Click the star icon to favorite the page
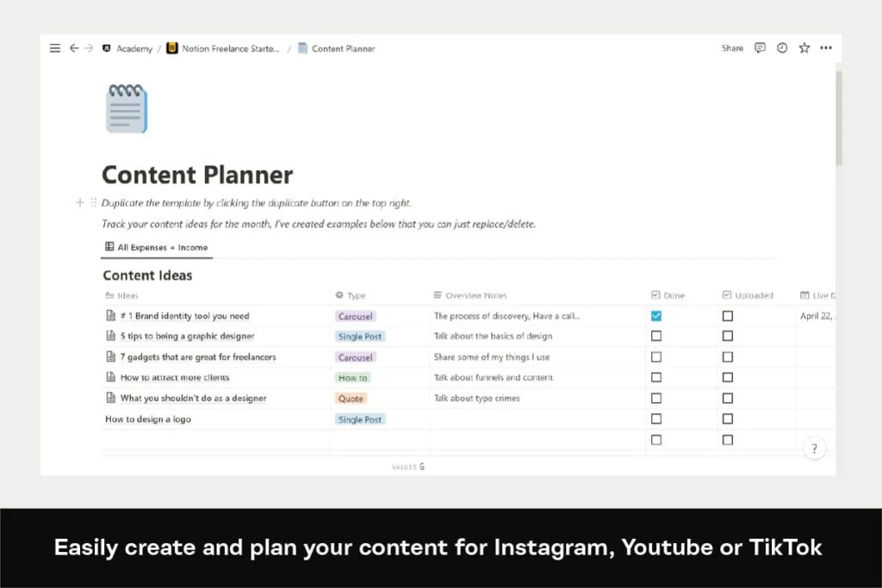882x588 pixels. coord(803,48)
